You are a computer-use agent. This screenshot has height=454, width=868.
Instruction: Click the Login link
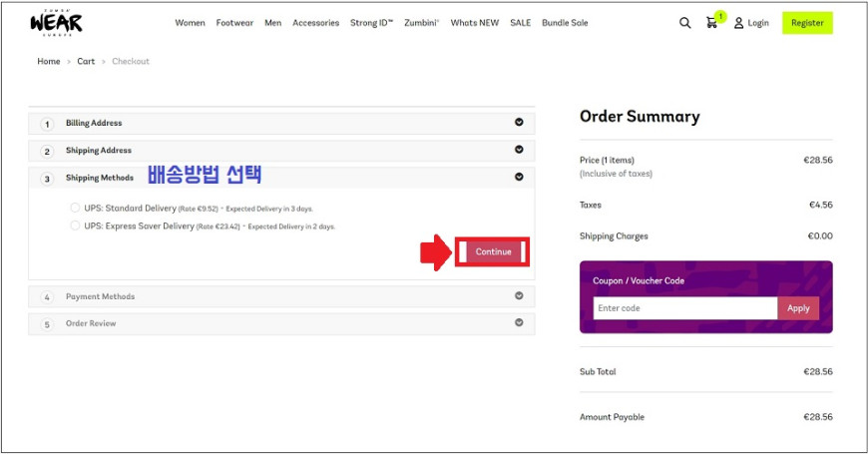[758, 23]
